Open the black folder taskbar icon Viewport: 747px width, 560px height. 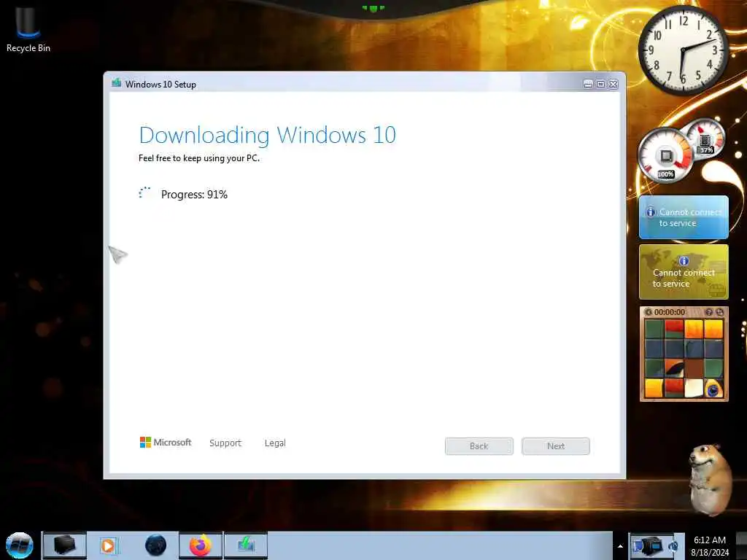click(65, 545)
